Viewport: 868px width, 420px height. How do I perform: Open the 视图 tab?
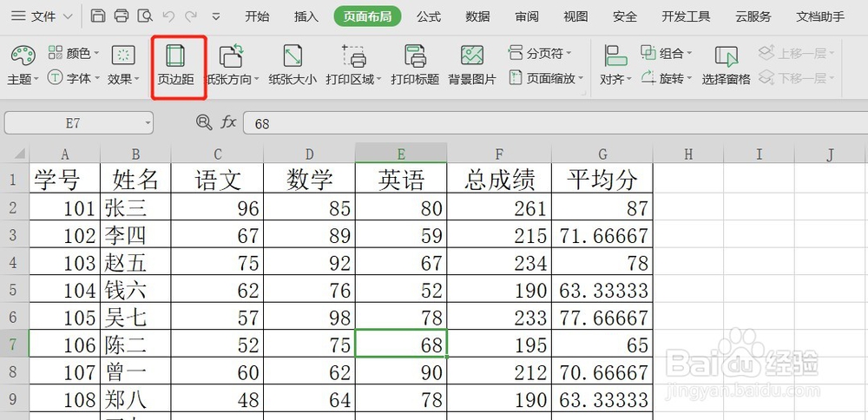click(575, 16)
